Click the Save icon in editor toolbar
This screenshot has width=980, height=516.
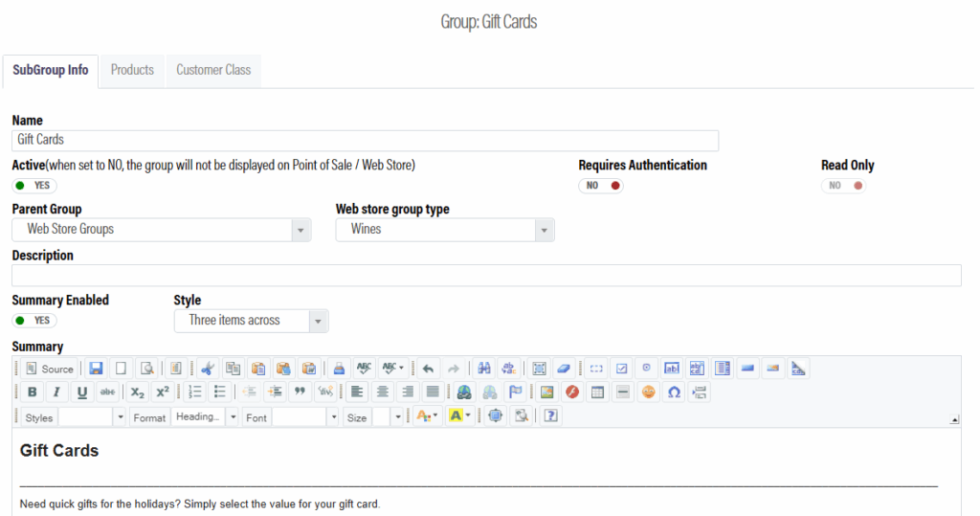[96, 368]
